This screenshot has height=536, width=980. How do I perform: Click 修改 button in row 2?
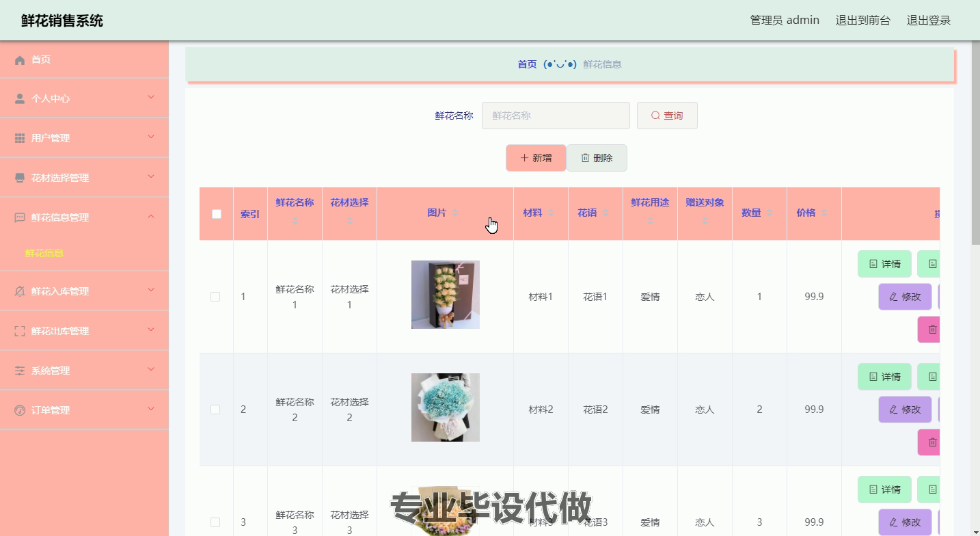905,410
